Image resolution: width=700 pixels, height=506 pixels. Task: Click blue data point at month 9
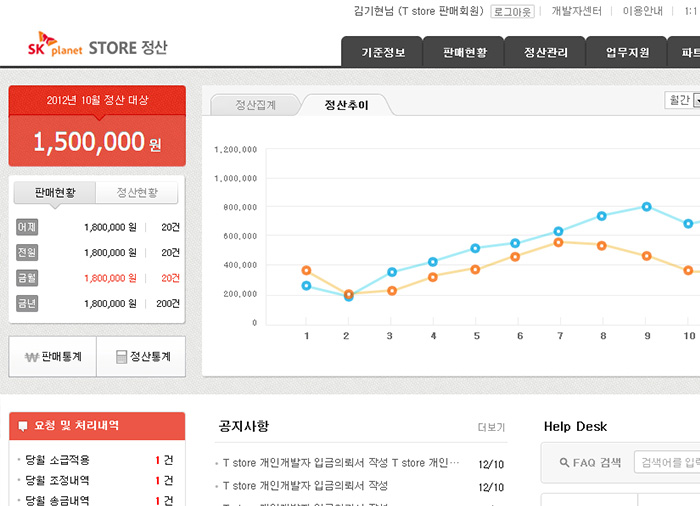(646, 207)
